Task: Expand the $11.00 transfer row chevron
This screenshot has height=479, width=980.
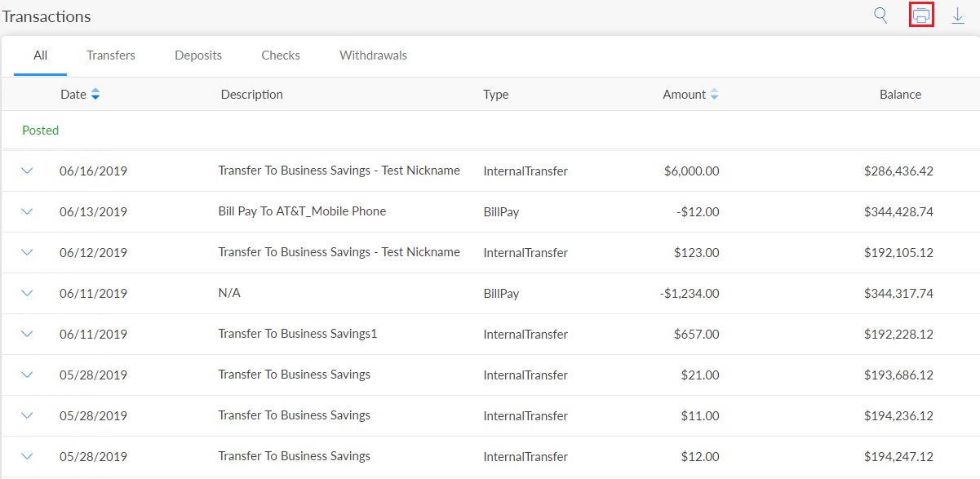Action: 27,415
